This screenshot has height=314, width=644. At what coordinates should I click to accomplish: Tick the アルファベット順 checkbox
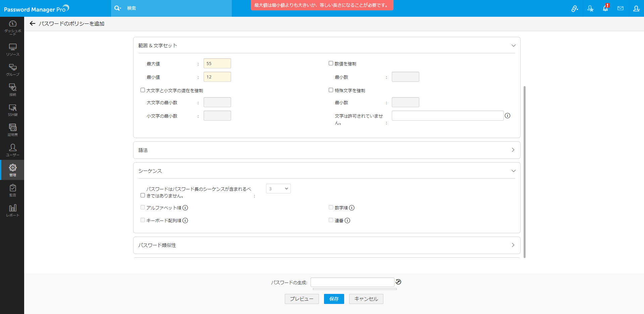click(x=143, y=207)
